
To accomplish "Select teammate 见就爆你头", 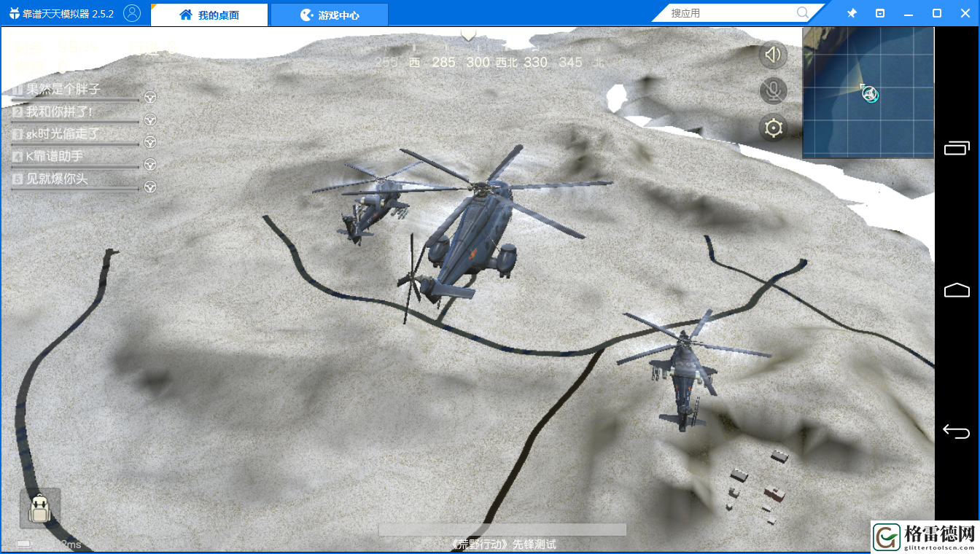I will point(57,179).
